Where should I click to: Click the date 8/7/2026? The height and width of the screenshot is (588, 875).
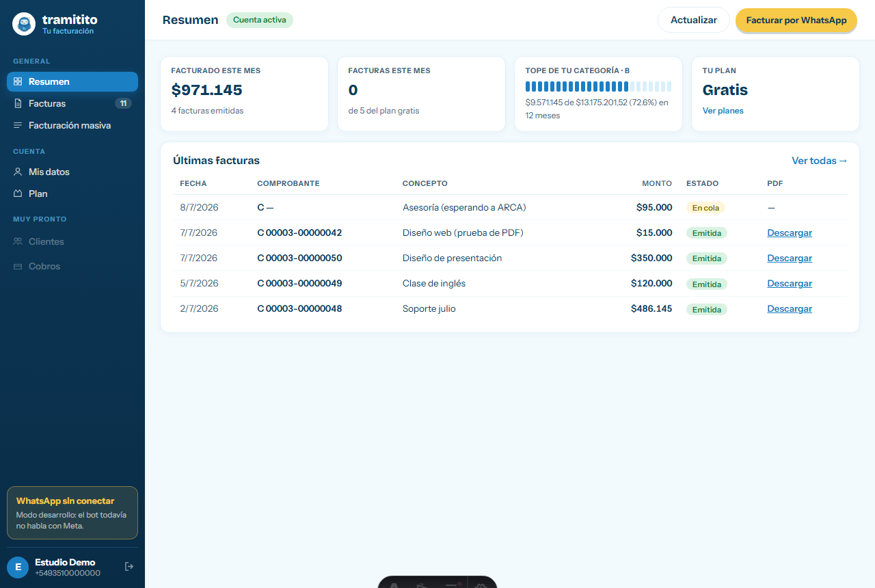pos(199,207)
